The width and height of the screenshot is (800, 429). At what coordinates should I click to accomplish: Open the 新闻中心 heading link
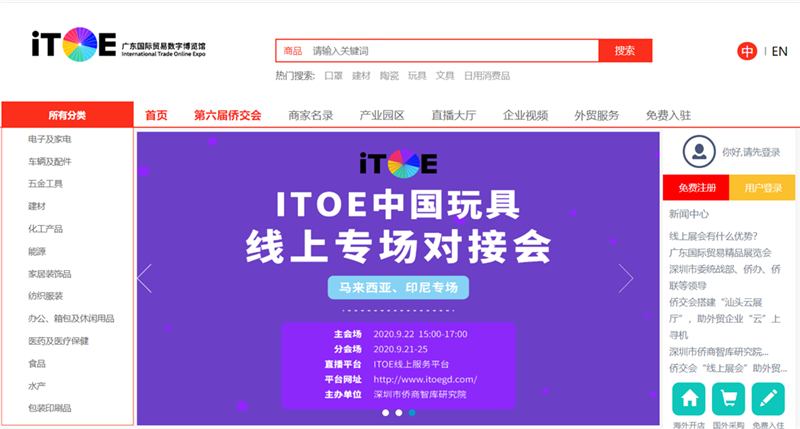(x=689, y=214)
